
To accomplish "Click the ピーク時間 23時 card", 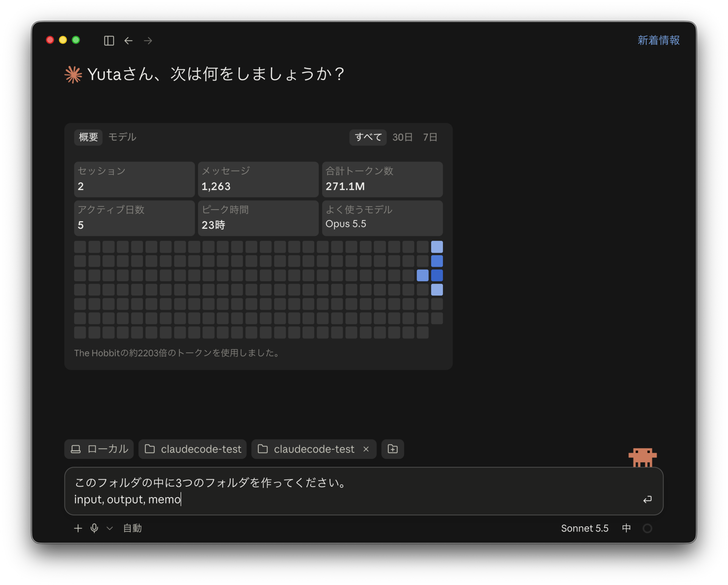I will (x=258, y=218).
